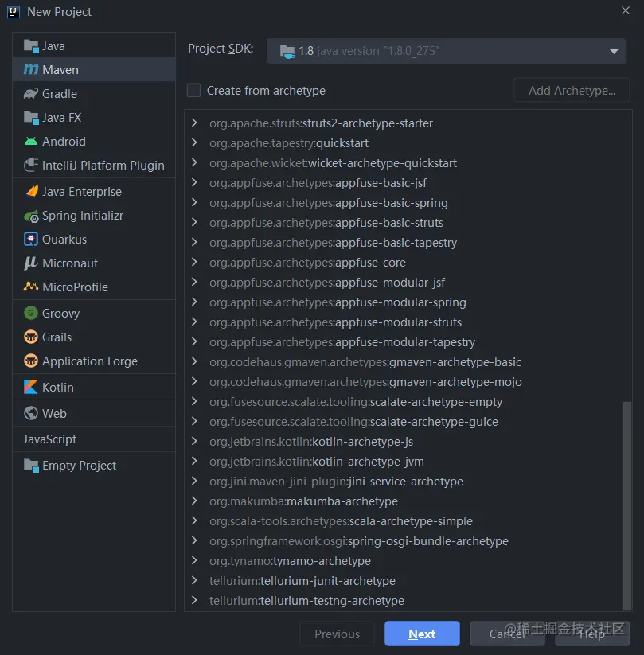Enable Create from archetype checkbox

[194, 90]
